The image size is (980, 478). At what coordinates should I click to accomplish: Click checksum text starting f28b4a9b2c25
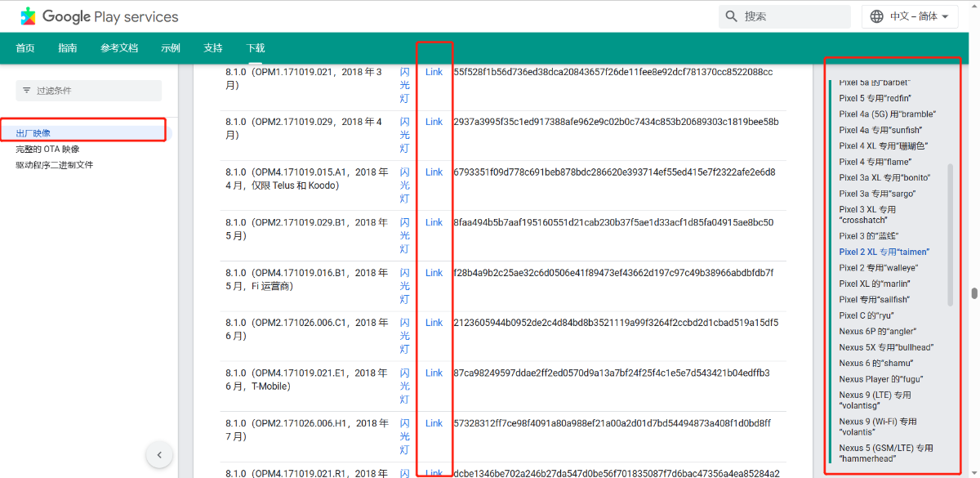(613, 273)
